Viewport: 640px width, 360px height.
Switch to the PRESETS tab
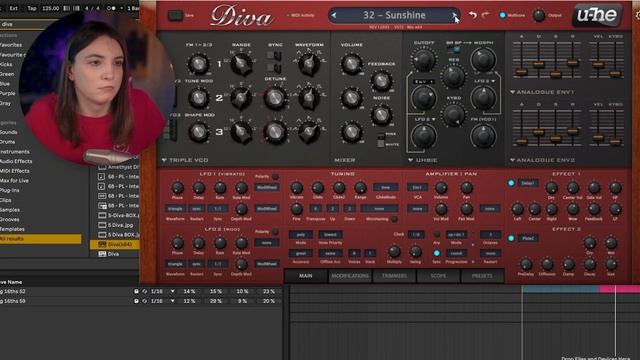point(482,276)
